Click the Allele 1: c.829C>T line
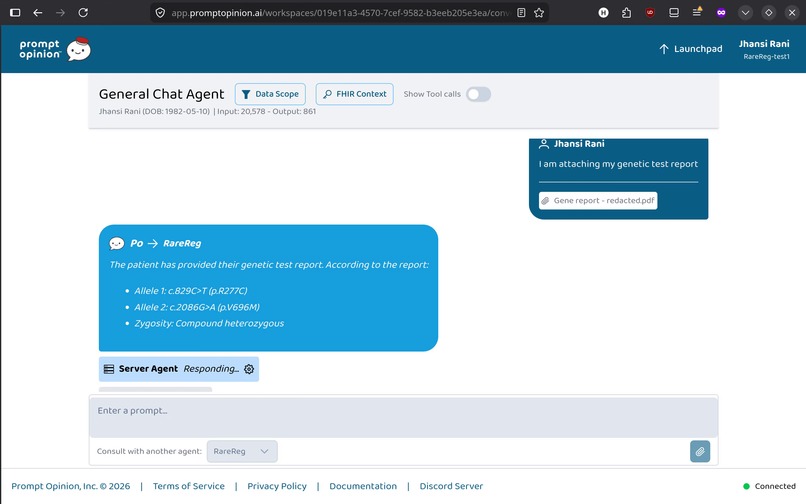Image resolution: width=806 pixels, height=504 pixels. 191,291
